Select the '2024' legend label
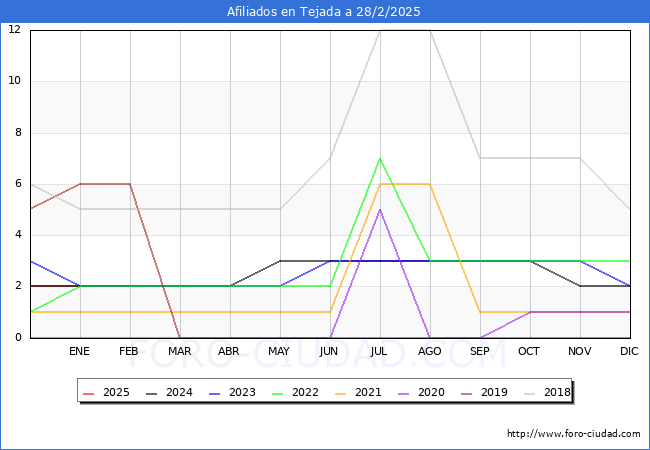The height and width of the screenshot is (450, 650). (x=179, y=392)
